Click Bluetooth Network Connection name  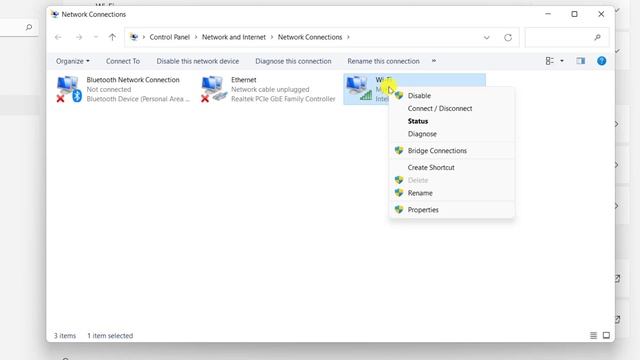coord(133,80)
